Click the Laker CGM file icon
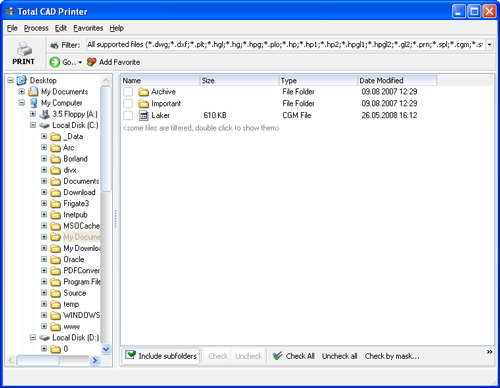 point(144,115)
